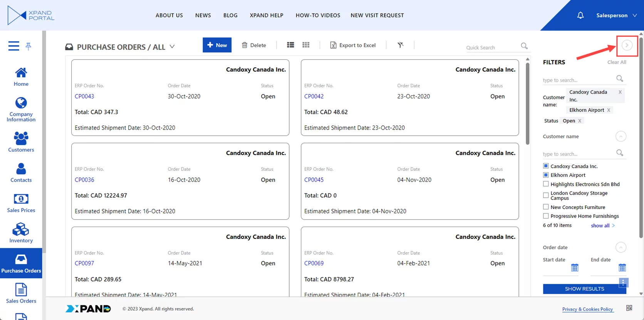The width and height of the screenshot is (644, 320).
Task: Open the hamburger menu in sidebar
Action: (14, 46)
